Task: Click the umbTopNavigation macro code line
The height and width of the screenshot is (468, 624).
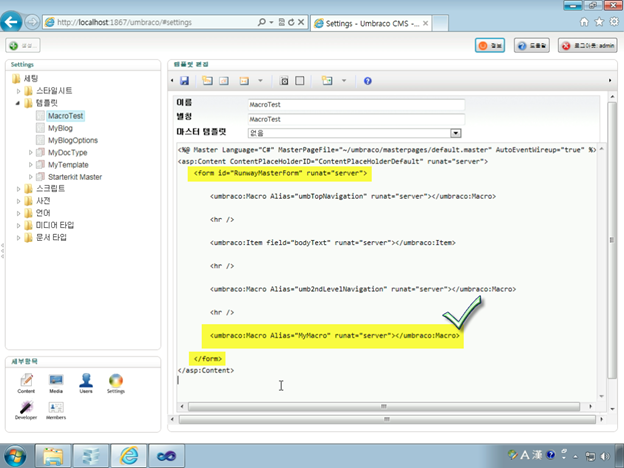Action: [x=353, y=196]
